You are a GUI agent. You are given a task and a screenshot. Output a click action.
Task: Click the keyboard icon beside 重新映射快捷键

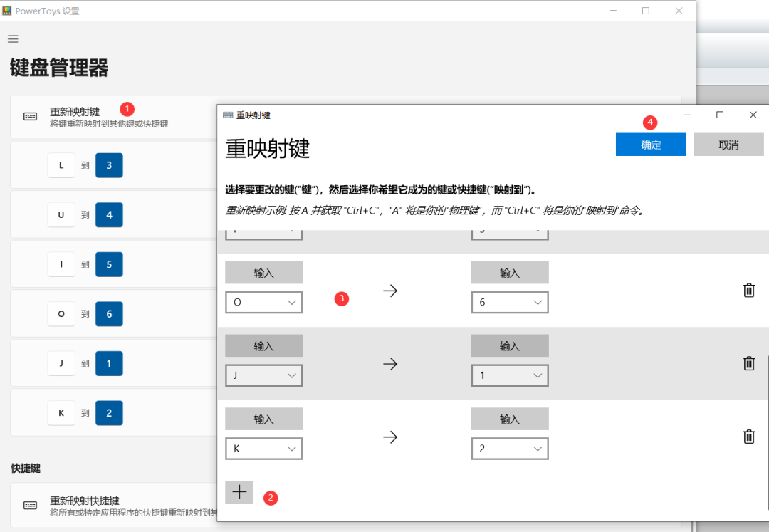click(29, 504)
